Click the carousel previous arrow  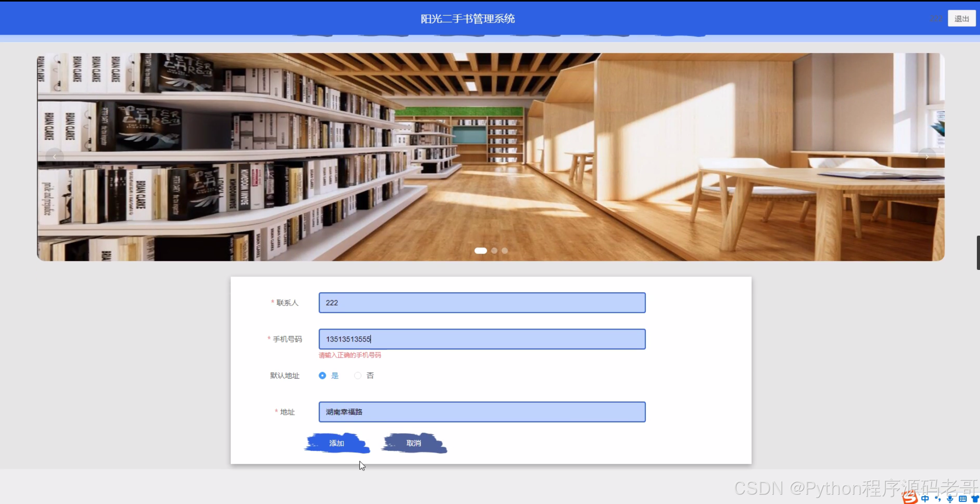click(55, 157)
